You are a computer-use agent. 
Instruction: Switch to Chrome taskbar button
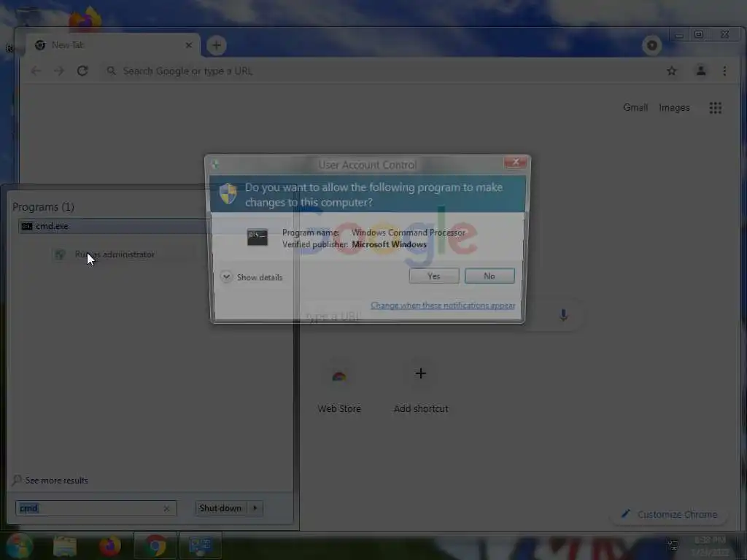155,545
